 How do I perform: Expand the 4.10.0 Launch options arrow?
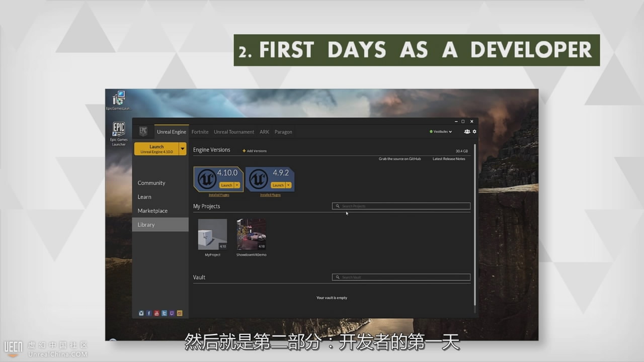pos(237,185)
